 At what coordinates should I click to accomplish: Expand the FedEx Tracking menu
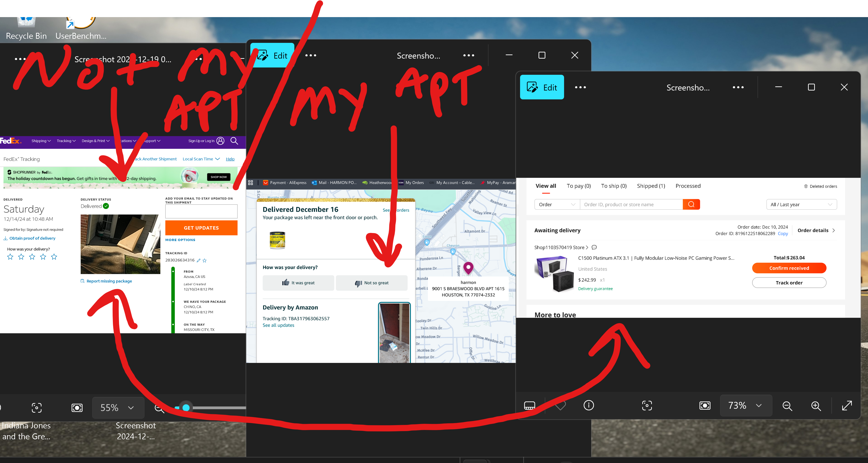[66, 141]
